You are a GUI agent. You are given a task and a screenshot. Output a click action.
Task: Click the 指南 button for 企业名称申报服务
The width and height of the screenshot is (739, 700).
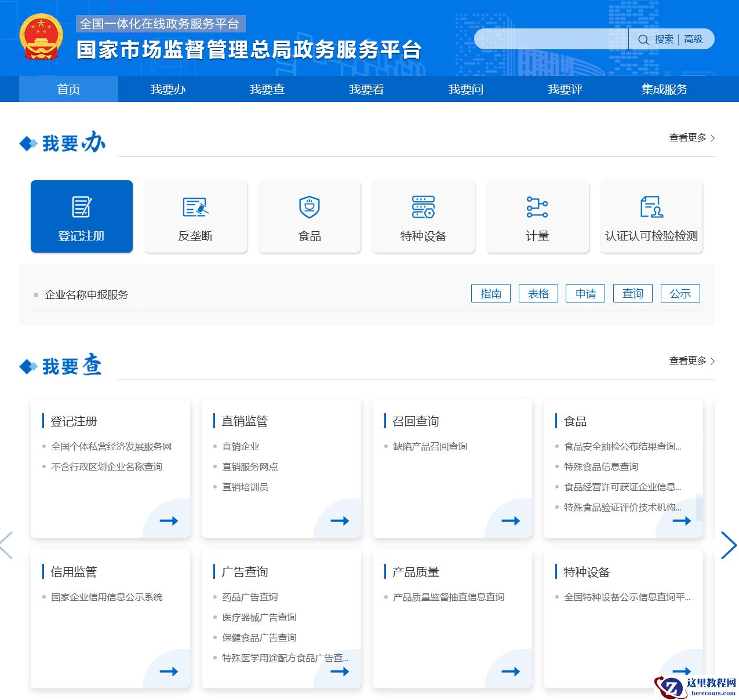pos(490,293)
